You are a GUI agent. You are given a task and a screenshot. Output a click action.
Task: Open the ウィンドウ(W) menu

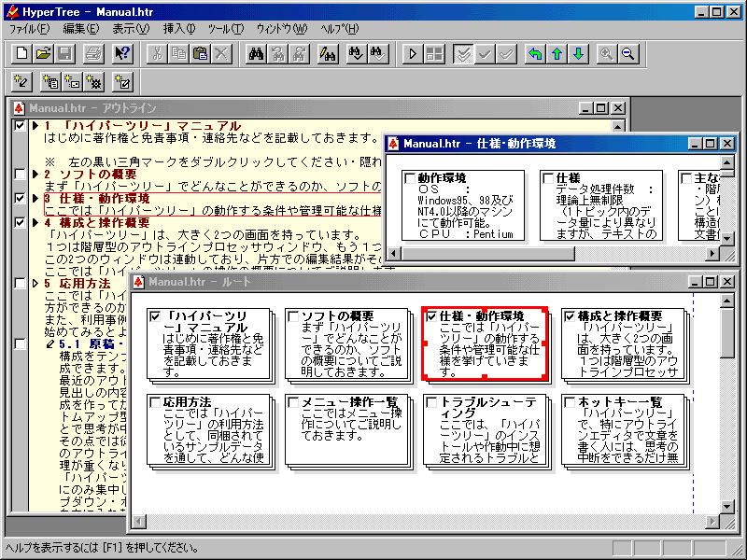[282, 29]
